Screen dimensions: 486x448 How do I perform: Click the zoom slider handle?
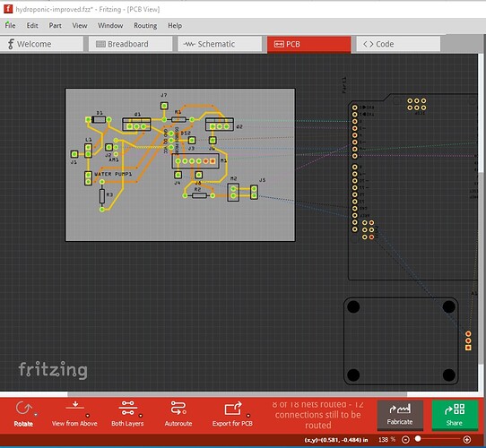418,439
